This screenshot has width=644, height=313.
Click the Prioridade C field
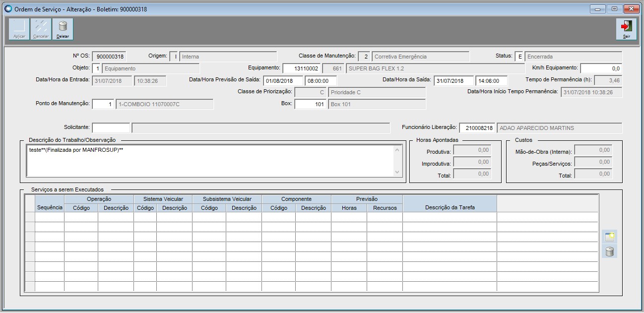pyautogui.click(x=377, y=92)
